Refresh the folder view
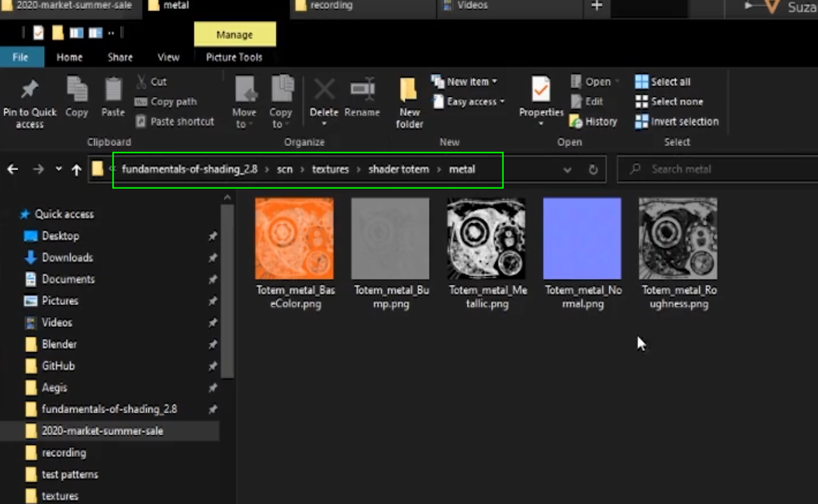 (x=593, y=169)
